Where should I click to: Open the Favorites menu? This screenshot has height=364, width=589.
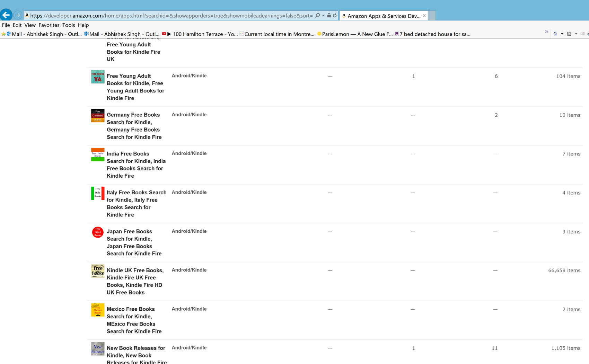(x=49, y=25)
